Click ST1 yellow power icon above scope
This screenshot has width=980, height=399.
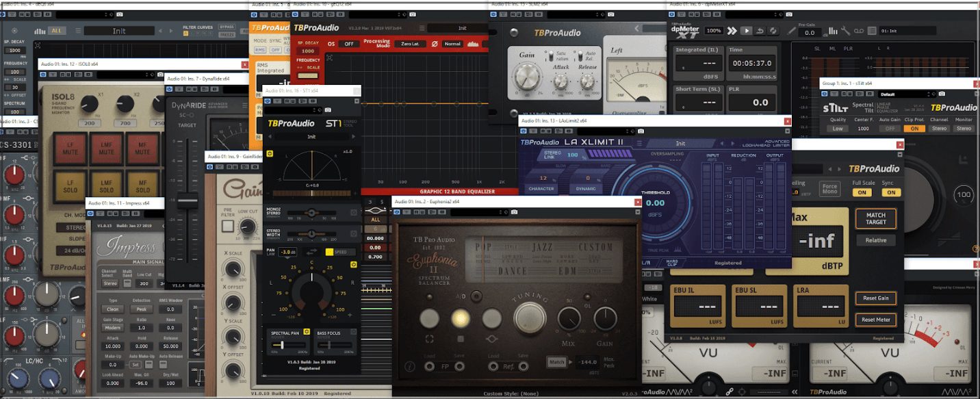270,154
